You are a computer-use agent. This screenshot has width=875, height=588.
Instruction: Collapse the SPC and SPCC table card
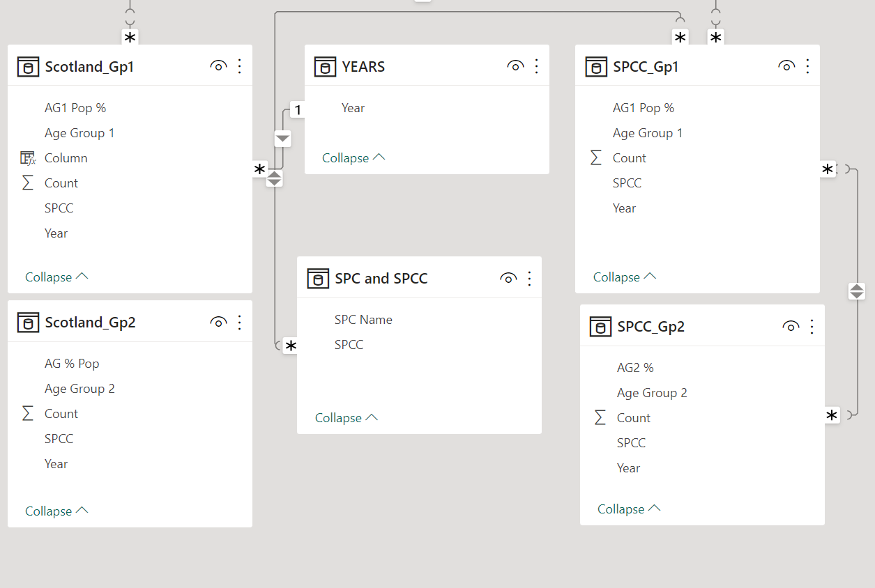point(347,418)
